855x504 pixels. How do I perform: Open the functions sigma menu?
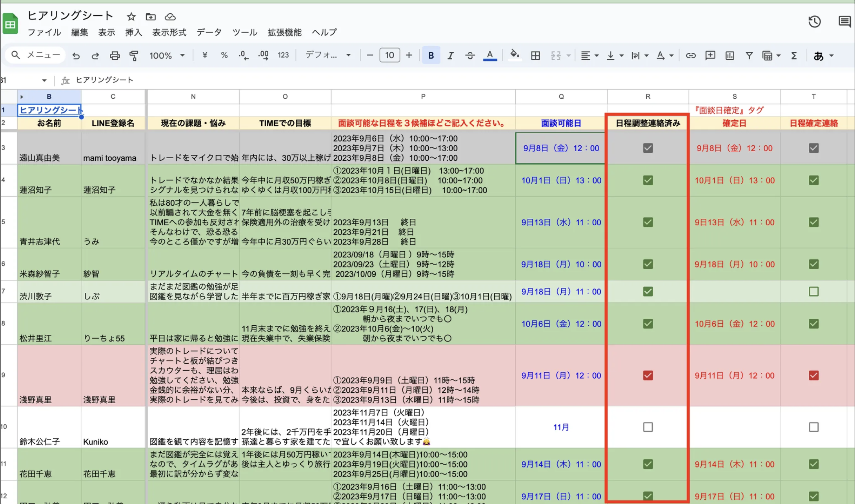click(x=793, y=55)
